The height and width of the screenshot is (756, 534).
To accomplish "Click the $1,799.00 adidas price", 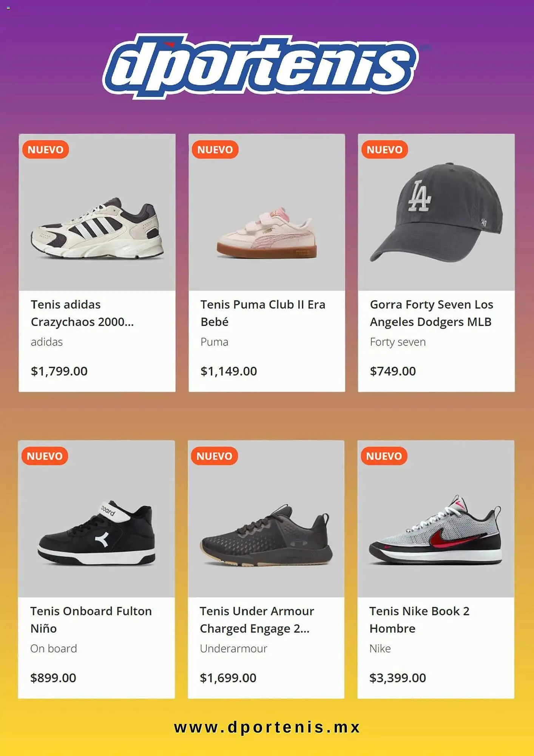I will coord(59,371).
